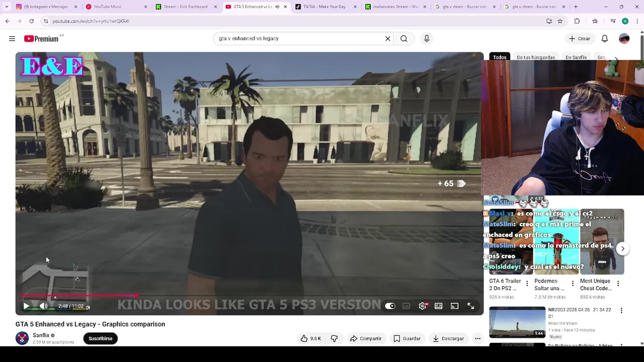Mute the video volume
Image resolution: width=644 pixels, height=362 pixels.
tap(44, 306)
